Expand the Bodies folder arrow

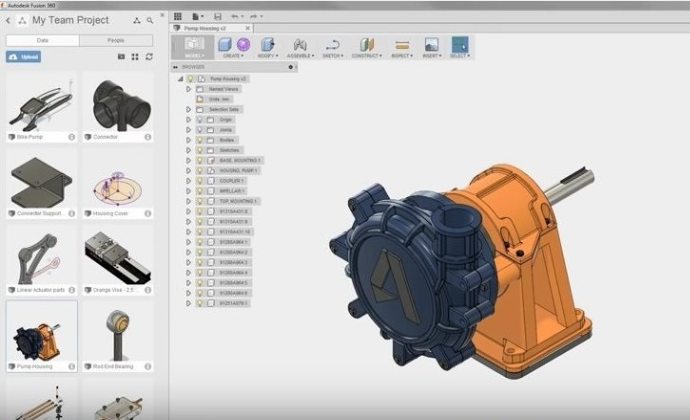pyautogui.click(x=189, y=140)
